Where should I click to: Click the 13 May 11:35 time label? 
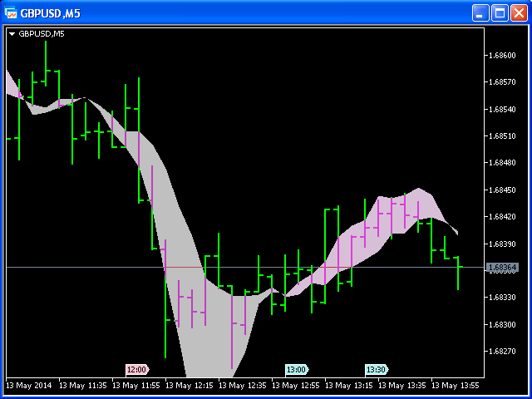point(84,386)
